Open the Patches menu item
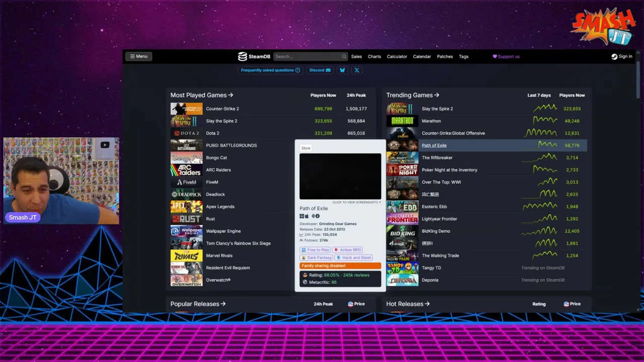 pyautogui.click(x=445, y=56)
